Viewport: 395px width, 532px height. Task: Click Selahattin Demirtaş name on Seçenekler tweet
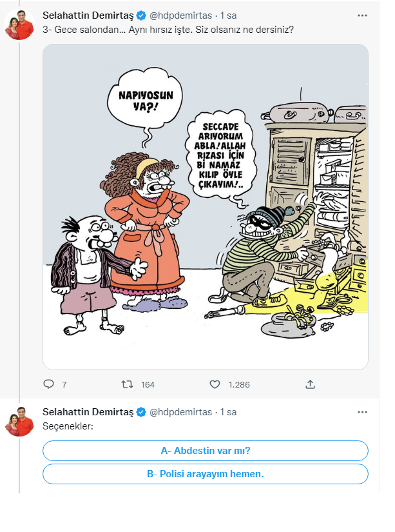88,412
